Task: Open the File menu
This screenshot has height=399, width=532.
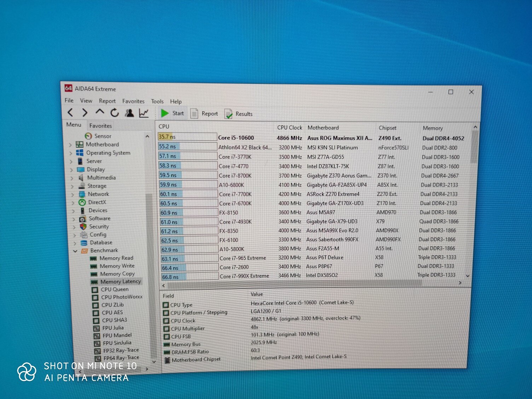Action: (x=69, y=100)
